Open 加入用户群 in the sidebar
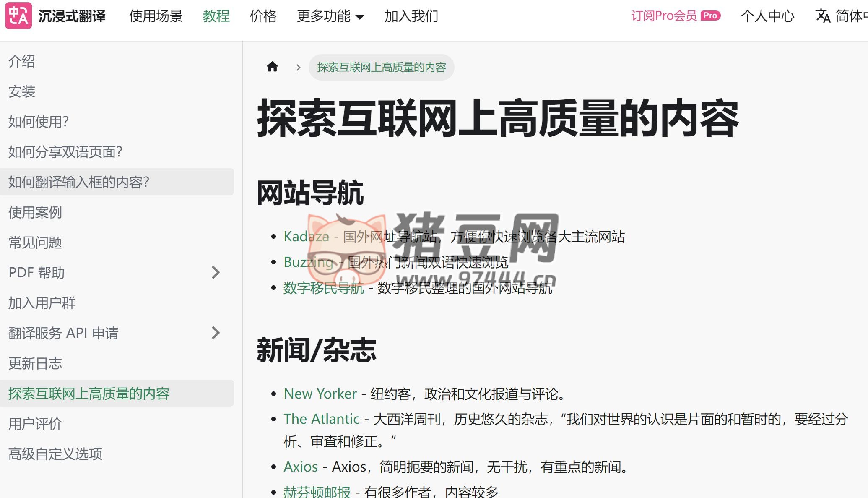The width and height of the screenshot is (868, 498). point(42,303)
